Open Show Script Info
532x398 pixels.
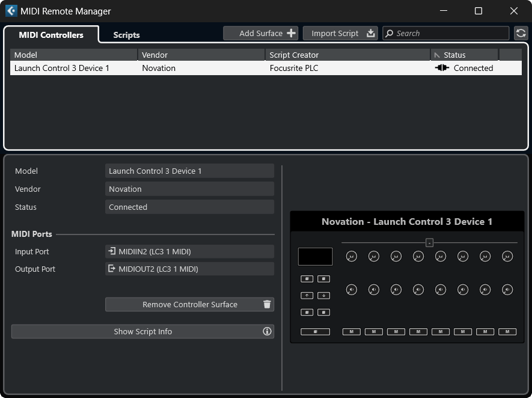point(142,331)
